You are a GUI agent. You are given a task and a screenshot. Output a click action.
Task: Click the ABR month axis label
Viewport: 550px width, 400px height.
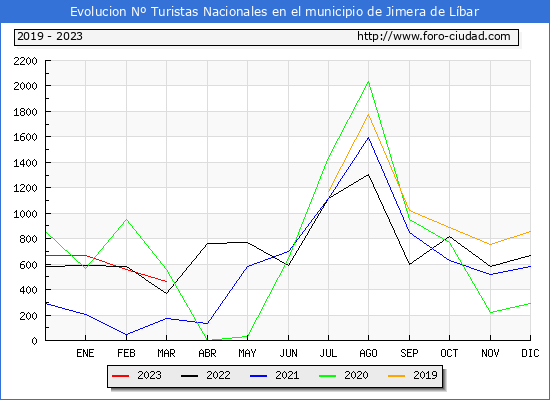click(207, 353)
